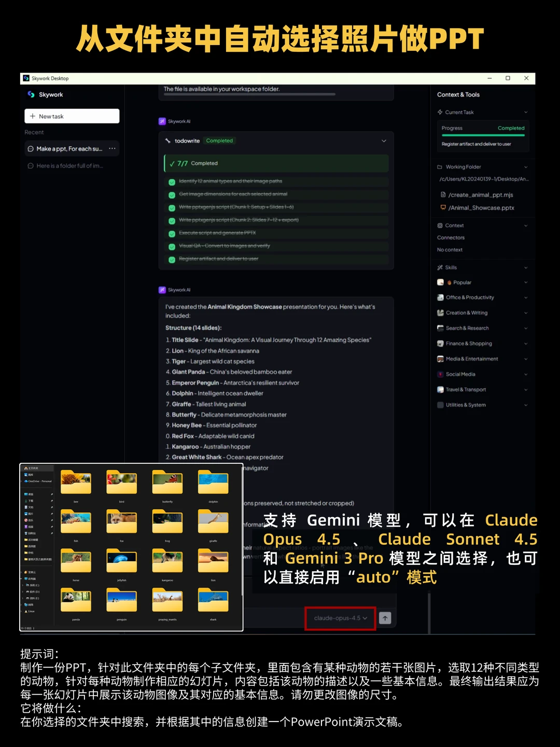Select OneDrive - Personal in Explorer sidebar

38,481
